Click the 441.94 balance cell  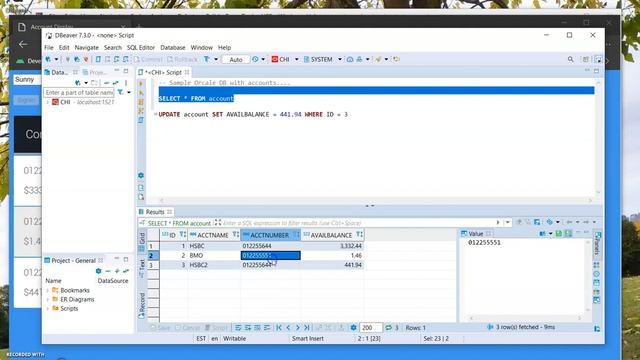[x=332, y=265]
